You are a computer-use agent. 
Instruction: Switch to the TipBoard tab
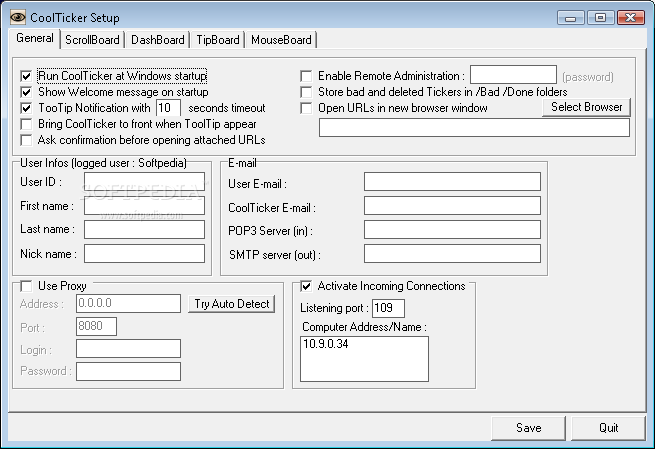coord(218,40)
